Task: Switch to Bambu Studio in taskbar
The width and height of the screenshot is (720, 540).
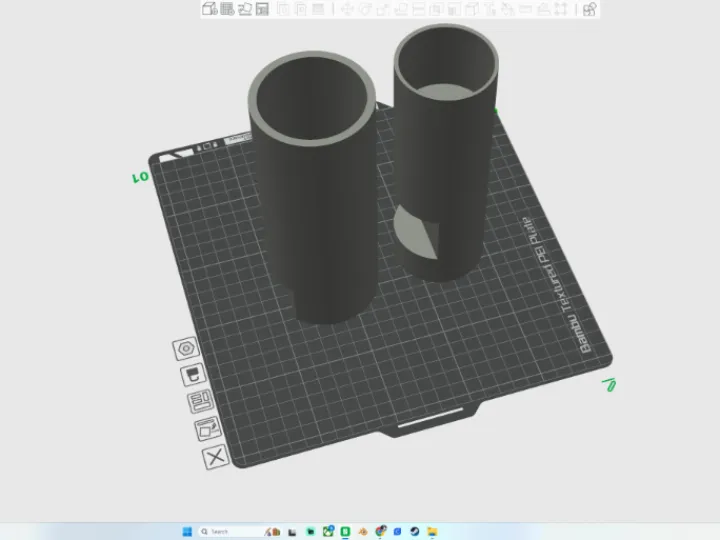Action: (345, 532)
